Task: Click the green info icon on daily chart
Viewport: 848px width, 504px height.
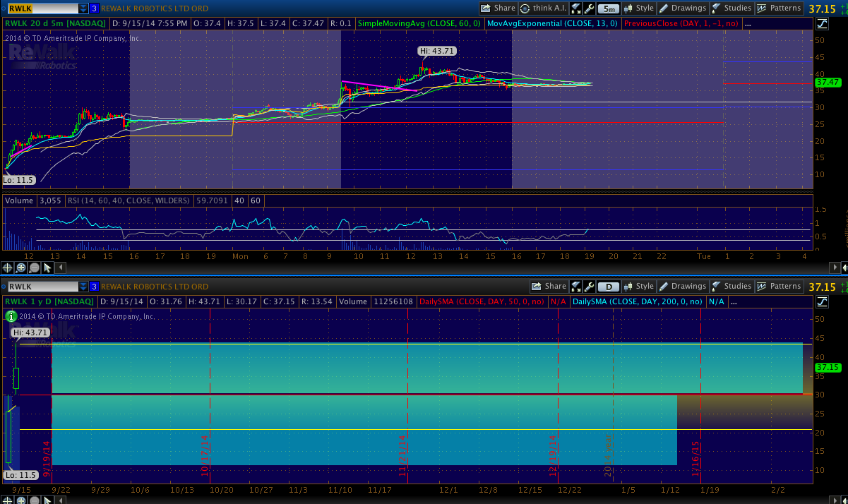Action: point(10,317)
